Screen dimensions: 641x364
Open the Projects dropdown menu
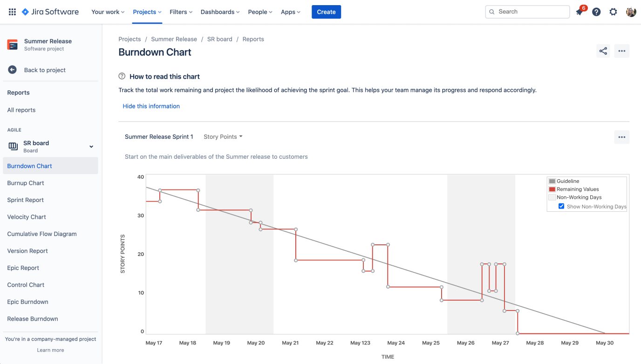[x=147, y=12]
